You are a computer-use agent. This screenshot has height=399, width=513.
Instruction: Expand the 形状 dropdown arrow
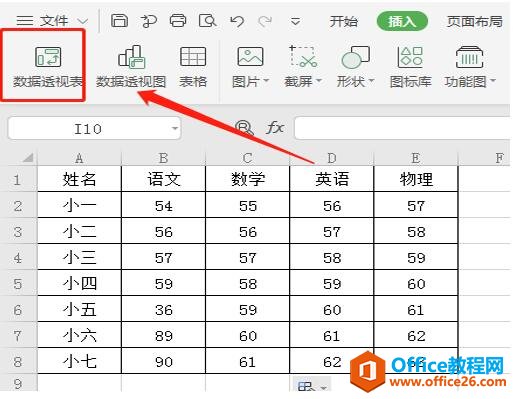click(x=371, y=81)
